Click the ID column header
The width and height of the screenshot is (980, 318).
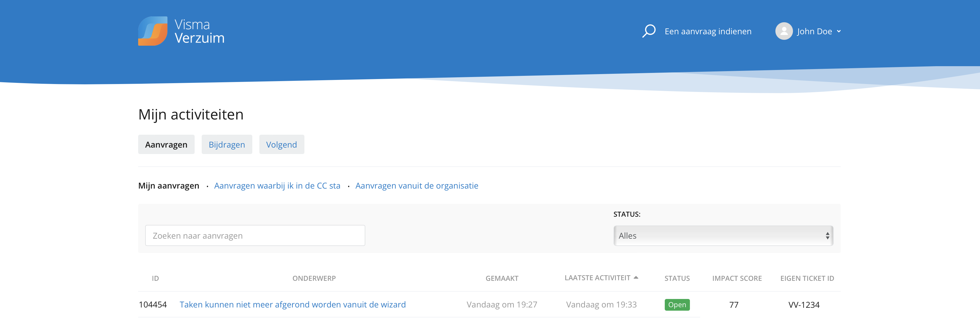tap(155, 278)
